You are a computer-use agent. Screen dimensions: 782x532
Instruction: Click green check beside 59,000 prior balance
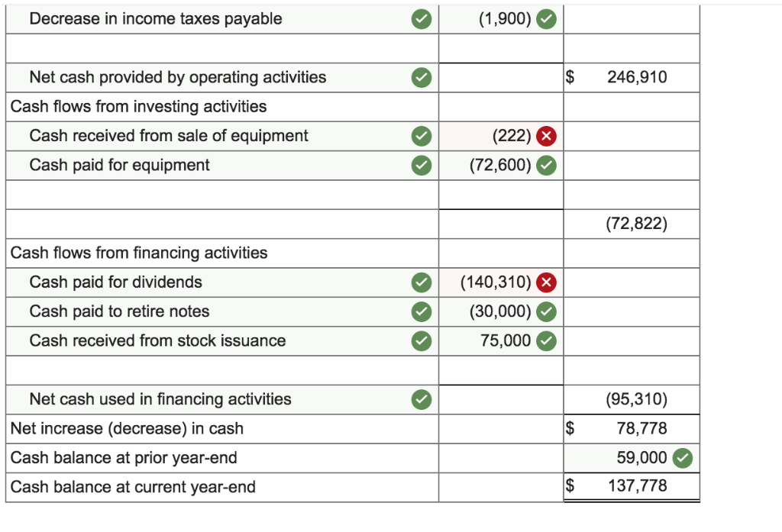[x=682, y=458]
